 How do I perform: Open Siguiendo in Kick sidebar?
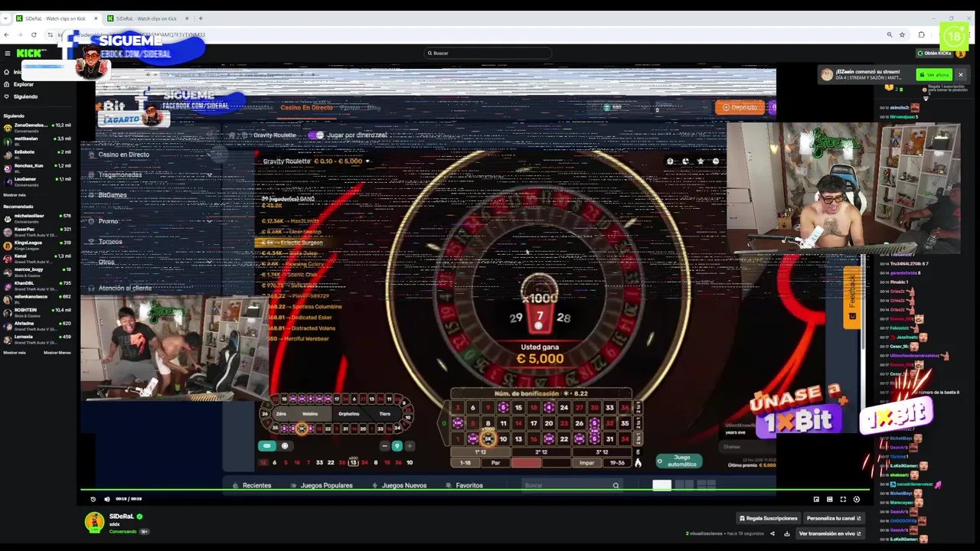point(21,96)
